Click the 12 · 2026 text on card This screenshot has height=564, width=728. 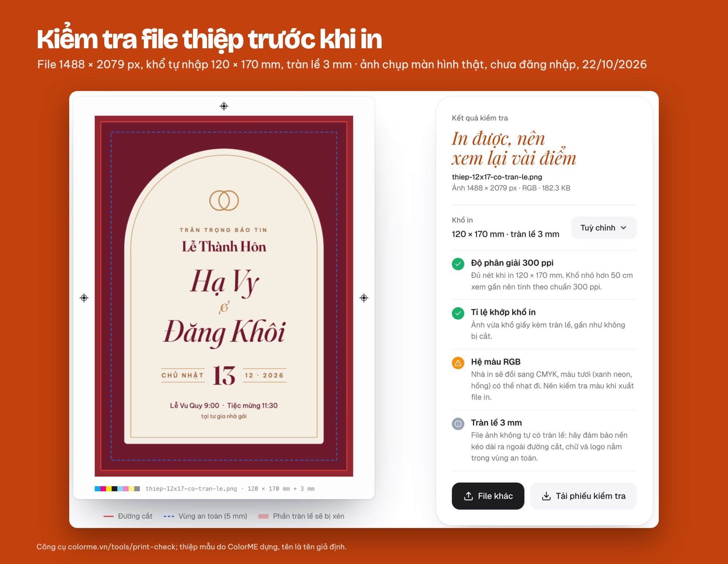264,375
